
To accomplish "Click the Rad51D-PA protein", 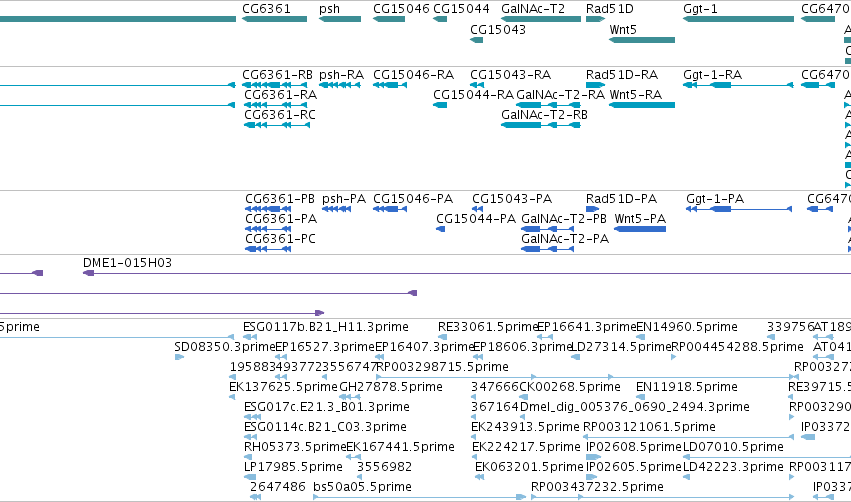I will tap(593, 209).
